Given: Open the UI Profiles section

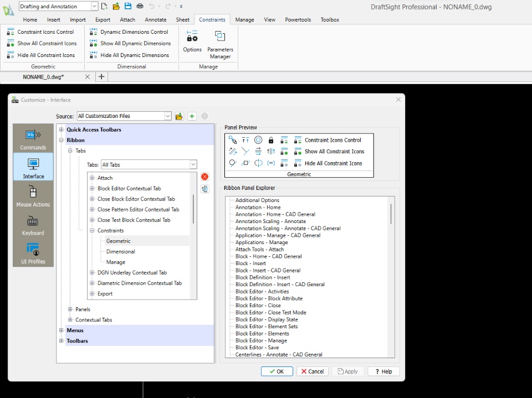Looking at the screenshot, I should (33, 253).
